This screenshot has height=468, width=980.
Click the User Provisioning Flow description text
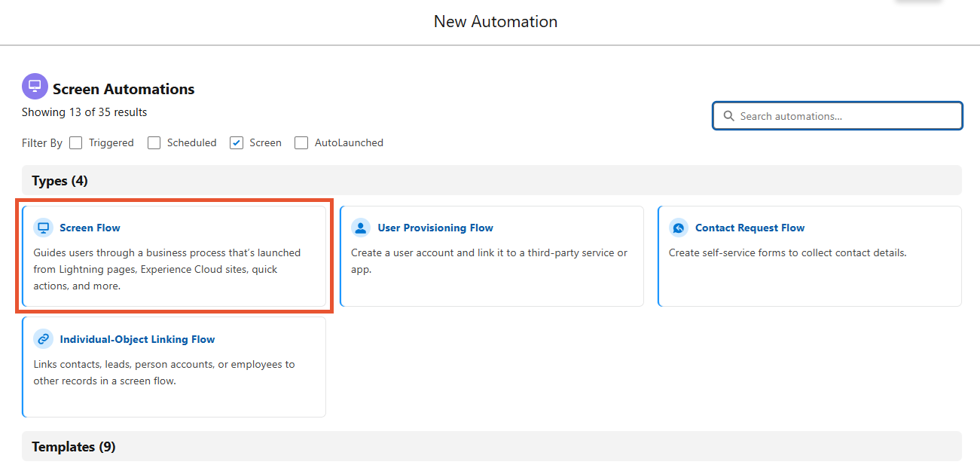(490, 261)
